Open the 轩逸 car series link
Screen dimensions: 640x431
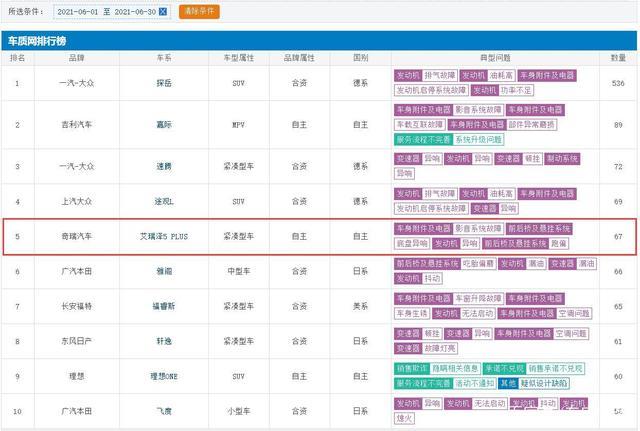[164, 342]
